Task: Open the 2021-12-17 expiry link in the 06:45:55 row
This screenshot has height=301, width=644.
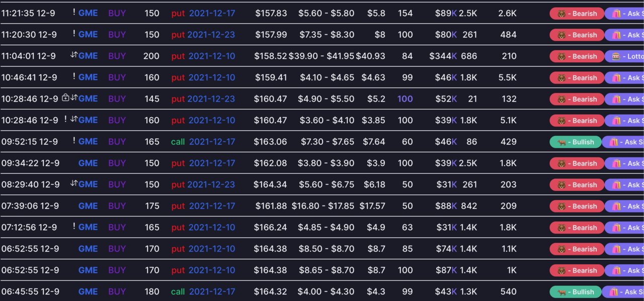Action: (212, 291)
